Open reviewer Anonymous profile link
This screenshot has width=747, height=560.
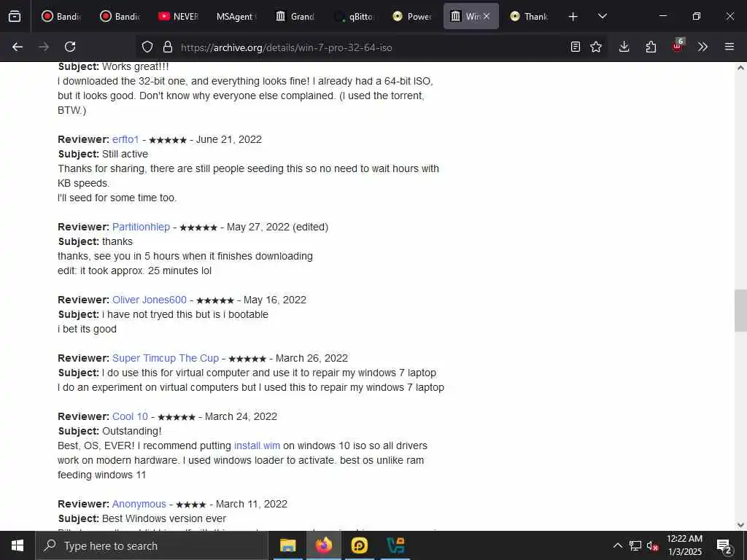(139, 505)
